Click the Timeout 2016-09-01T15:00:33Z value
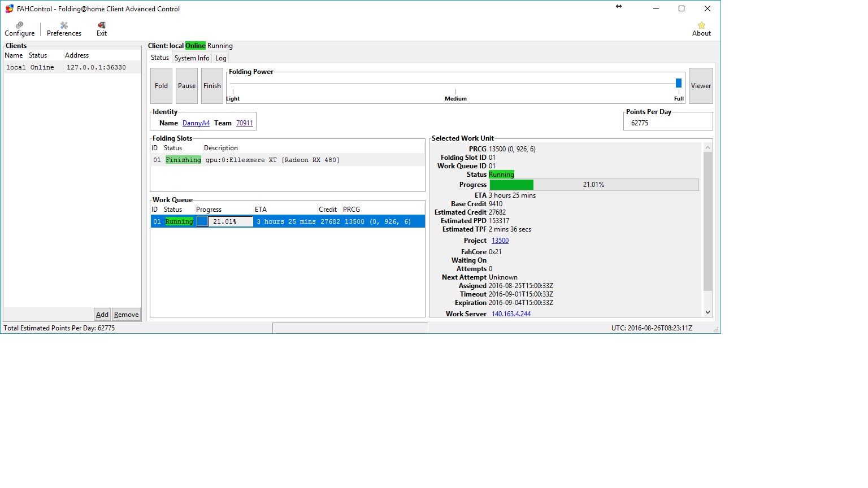Viewport: 868px width, 488px height. 521,294
